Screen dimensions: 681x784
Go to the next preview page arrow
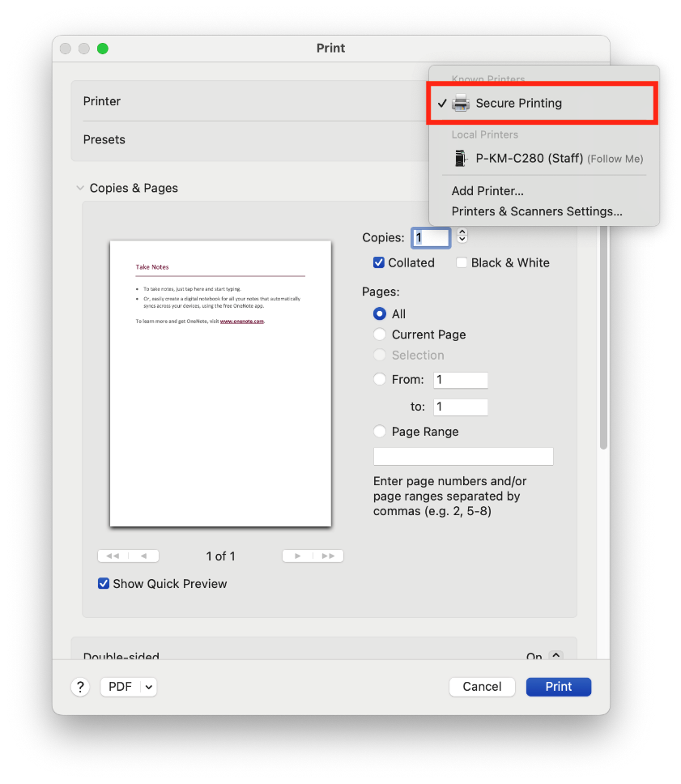298,556
